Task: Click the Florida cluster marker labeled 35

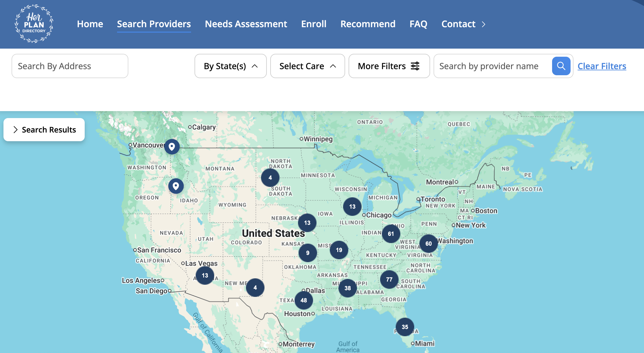Action: [x=405, y=327]
